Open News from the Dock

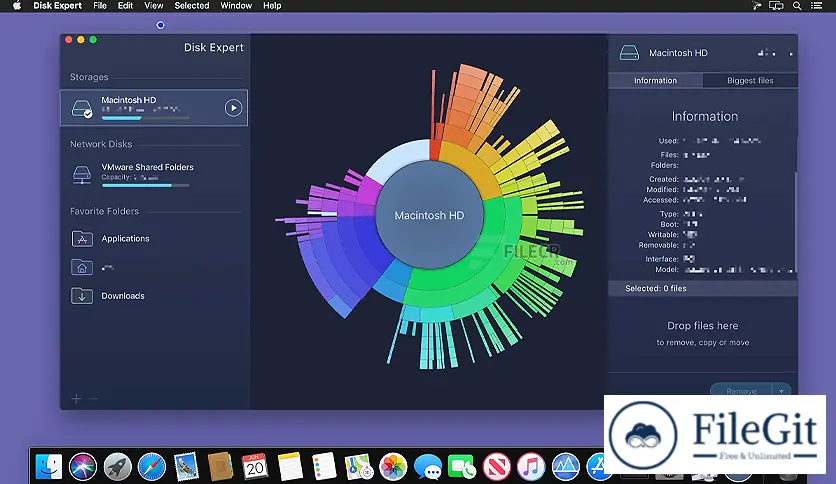pos(496,467)
